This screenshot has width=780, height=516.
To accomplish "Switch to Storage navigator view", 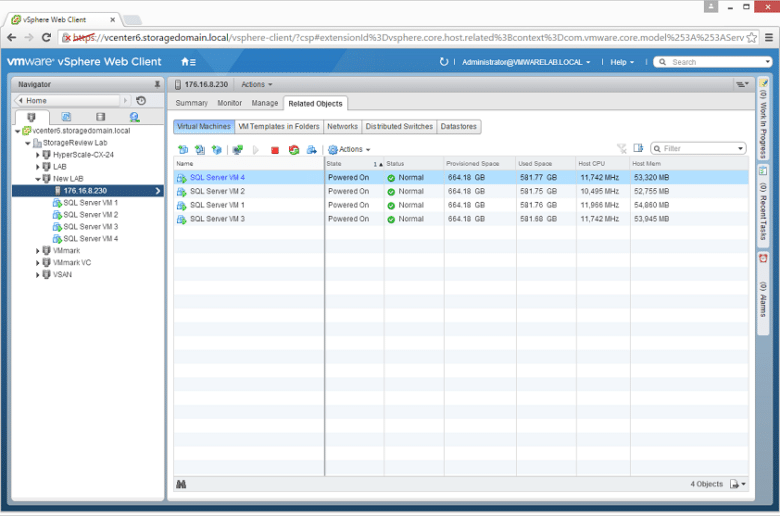I will pyautogui.click(x=100, y=117).
